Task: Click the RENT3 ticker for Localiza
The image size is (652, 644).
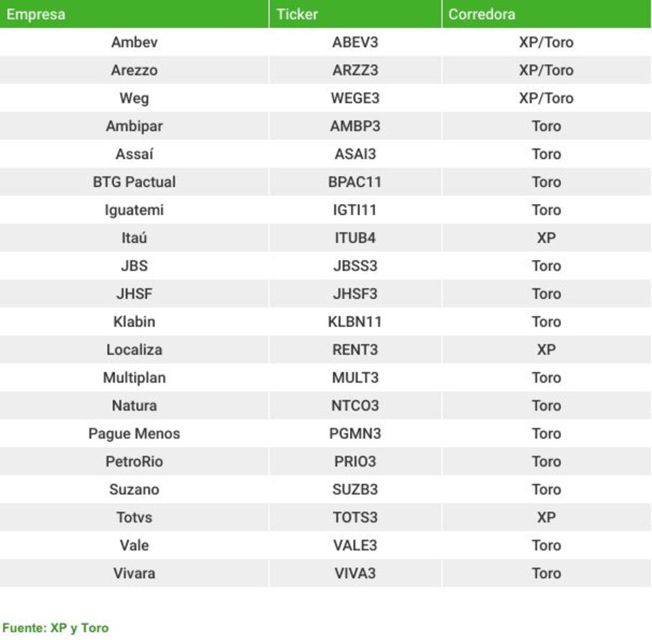Action: (355, 349)
